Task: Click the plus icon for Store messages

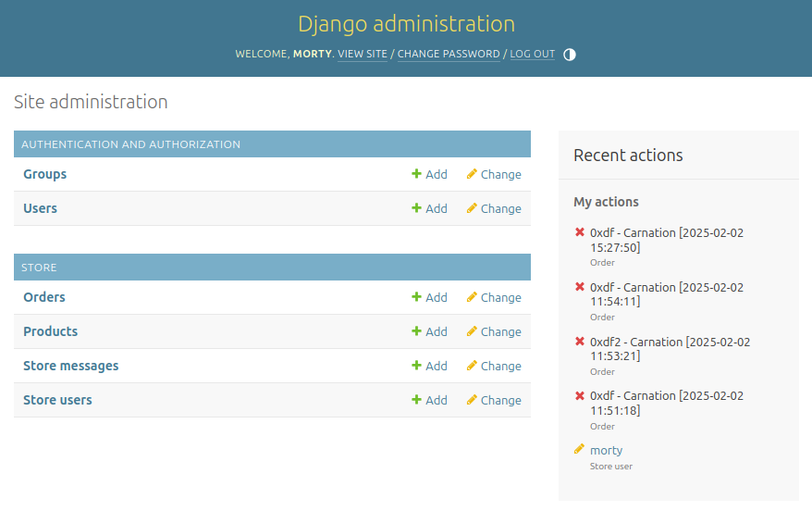Action: click(x=416, y=366)
